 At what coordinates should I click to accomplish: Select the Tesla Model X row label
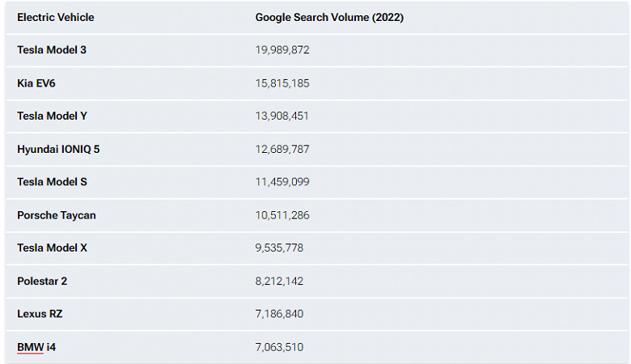pyautogui.click(x=52, y=248)
